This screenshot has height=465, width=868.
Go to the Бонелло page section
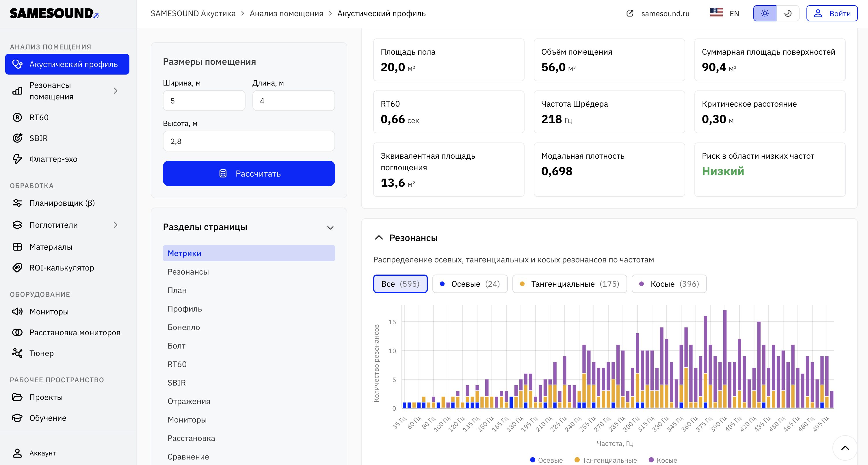click(x=184, y=327)
